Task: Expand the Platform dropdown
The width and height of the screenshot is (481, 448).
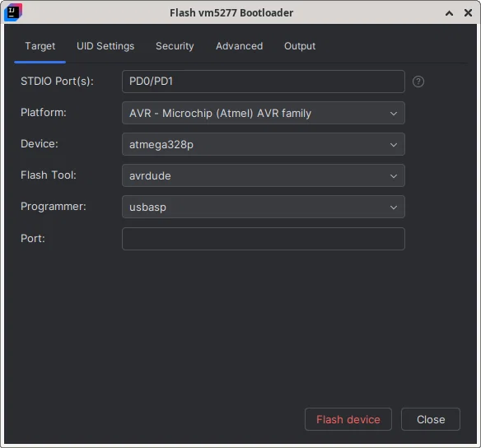Action: tap(264, 113)
